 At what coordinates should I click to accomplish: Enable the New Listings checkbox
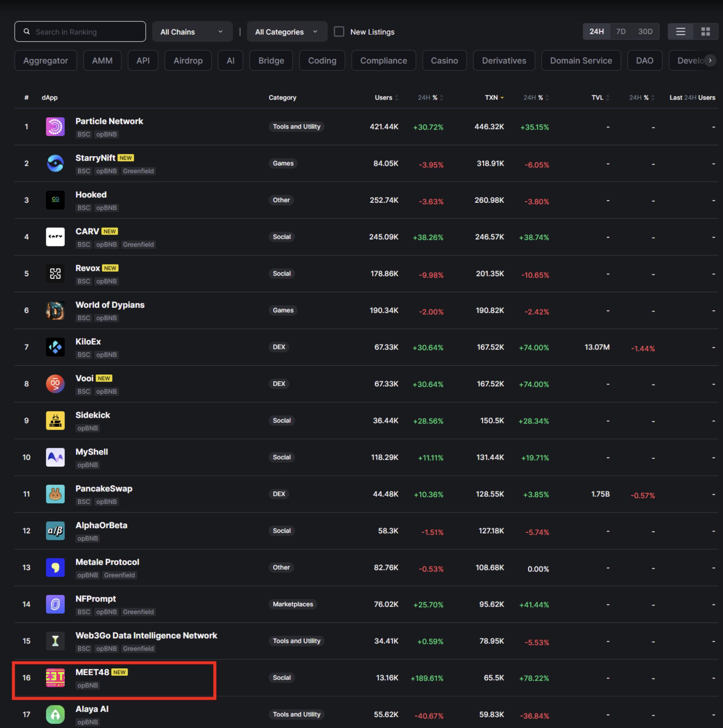[x=339, y=32]
